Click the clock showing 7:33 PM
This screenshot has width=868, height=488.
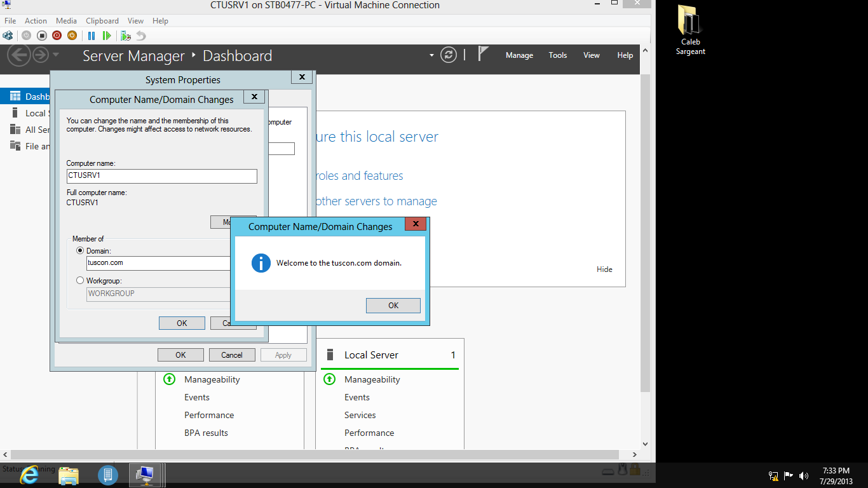(836, 476)
